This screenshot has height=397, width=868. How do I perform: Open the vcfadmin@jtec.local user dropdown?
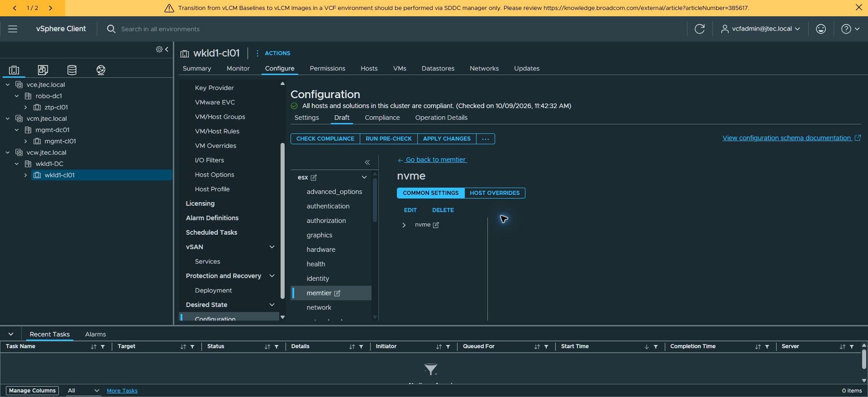pos(760,29)
